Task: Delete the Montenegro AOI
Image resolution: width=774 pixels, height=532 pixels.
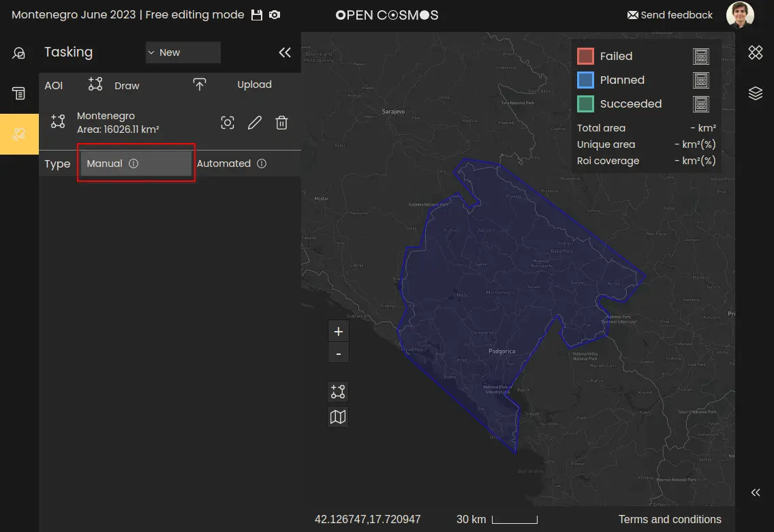Action: [x=281, y=123]
